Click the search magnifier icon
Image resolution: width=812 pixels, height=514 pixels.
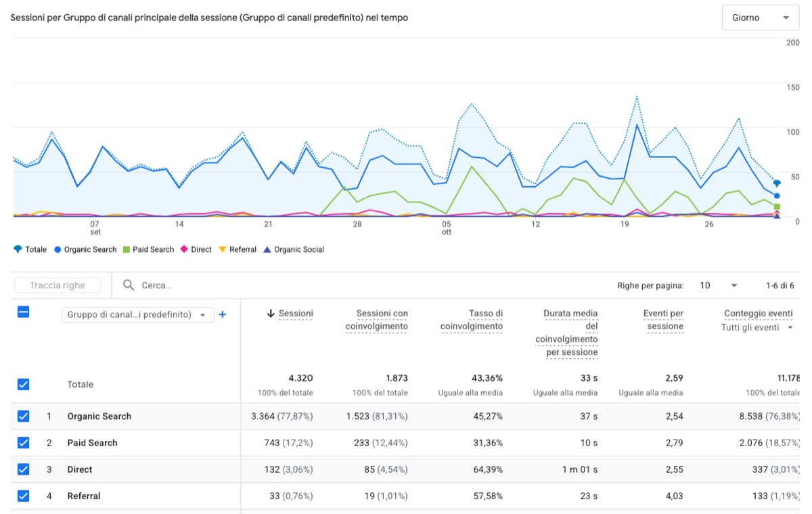tap(129, 286)
